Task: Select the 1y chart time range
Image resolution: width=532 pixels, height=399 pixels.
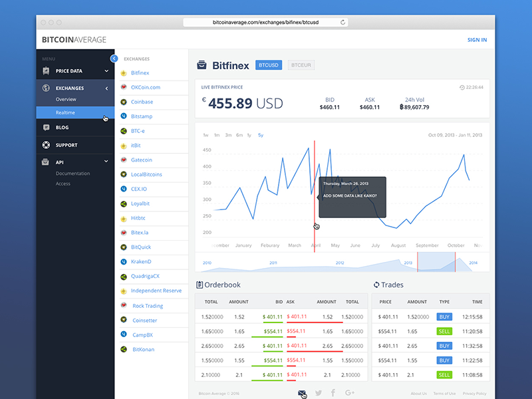Action: (249, 135)
